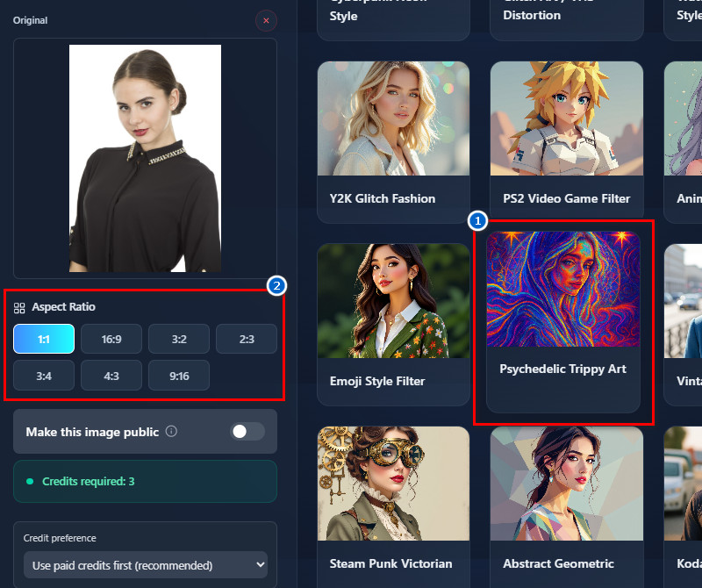Click the Emoji Style Filter label
The image size is (702, 588).
pos(377,381)
